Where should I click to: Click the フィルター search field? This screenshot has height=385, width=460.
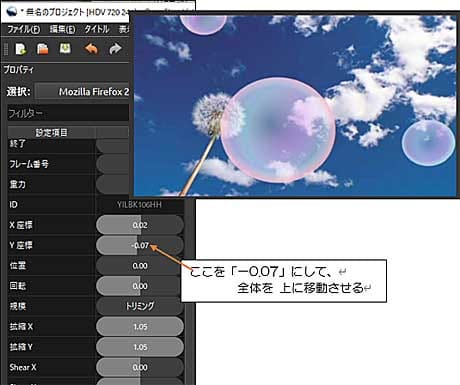[68, 113]
